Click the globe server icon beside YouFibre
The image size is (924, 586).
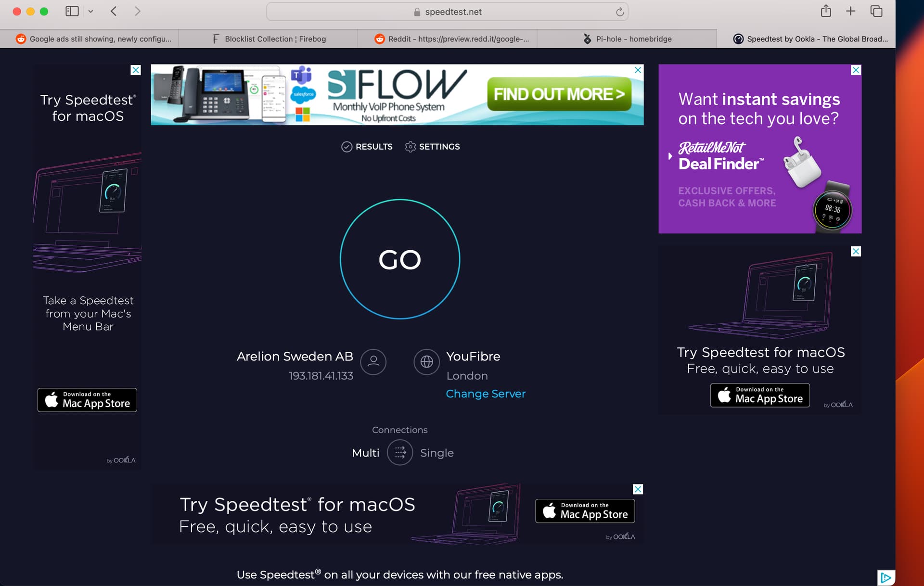pos(426,362)
